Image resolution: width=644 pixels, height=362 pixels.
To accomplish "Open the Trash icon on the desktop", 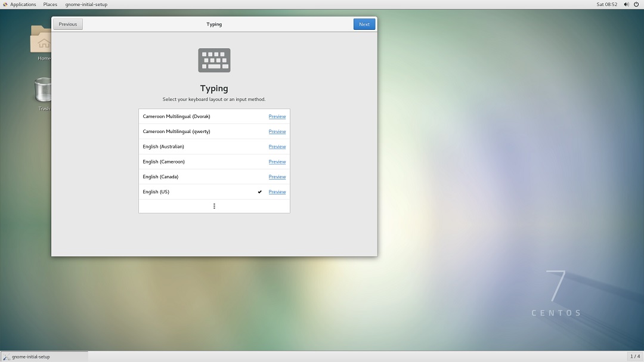I will point(41,89).
